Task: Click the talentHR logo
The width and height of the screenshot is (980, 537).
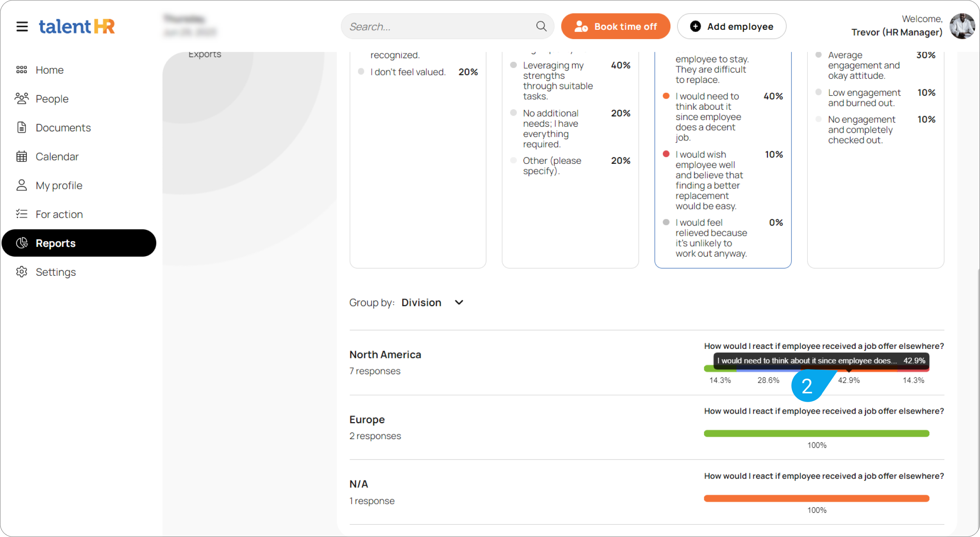Action: tap(77, 26)
